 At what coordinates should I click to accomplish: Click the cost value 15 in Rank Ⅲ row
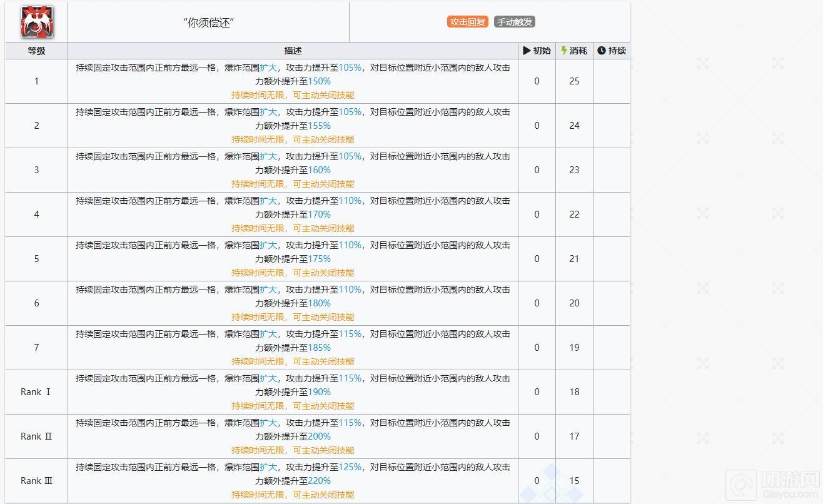click(x=574, y=481)
